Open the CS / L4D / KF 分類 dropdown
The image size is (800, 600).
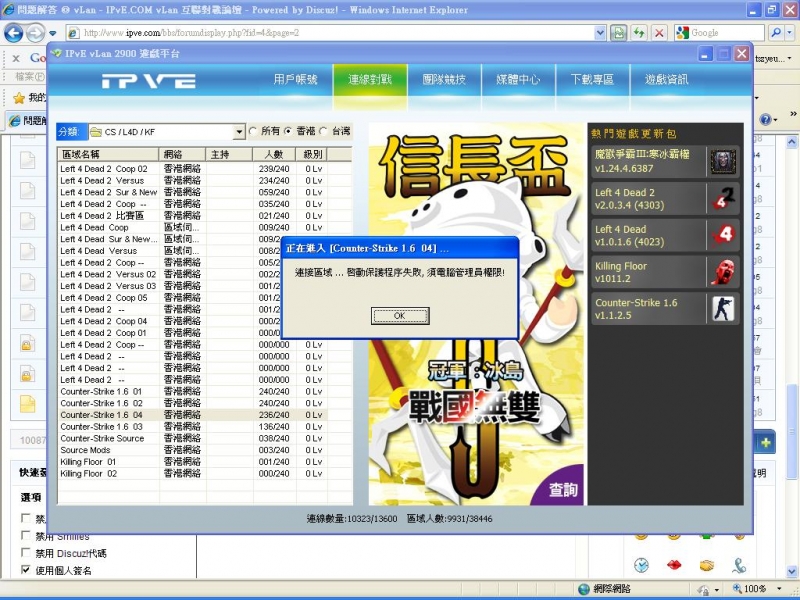pos(239,131)
